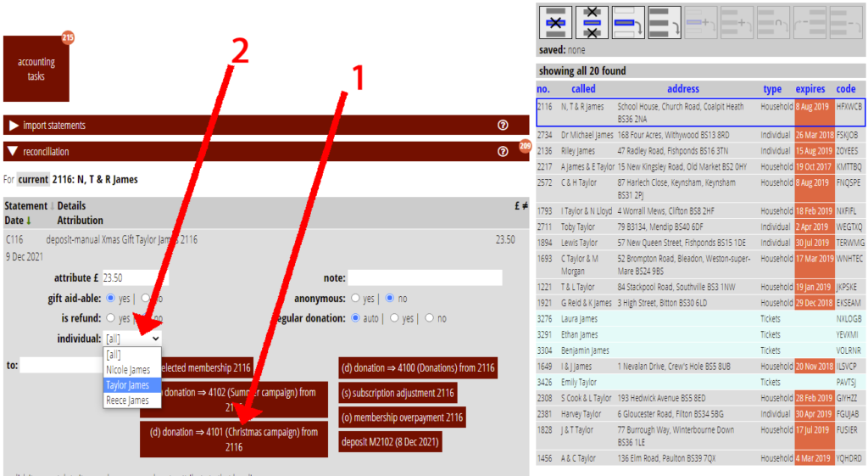Select row 3291 Ethan James
The width and height of the screenshot is (868, 476).
coord(700,334)
